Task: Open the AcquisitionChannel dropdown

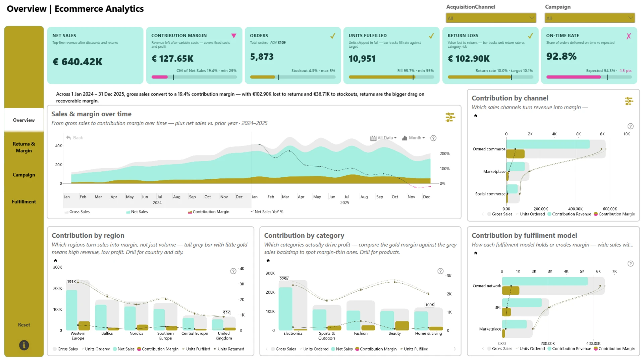Action: tap(491, 18)
